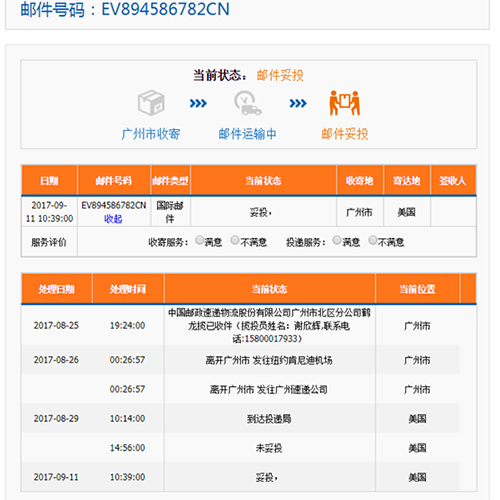This screenshot has width=500, height=500.
Task: Click the orange 邮件妥投 step label
Action: (x=345, y=134)
